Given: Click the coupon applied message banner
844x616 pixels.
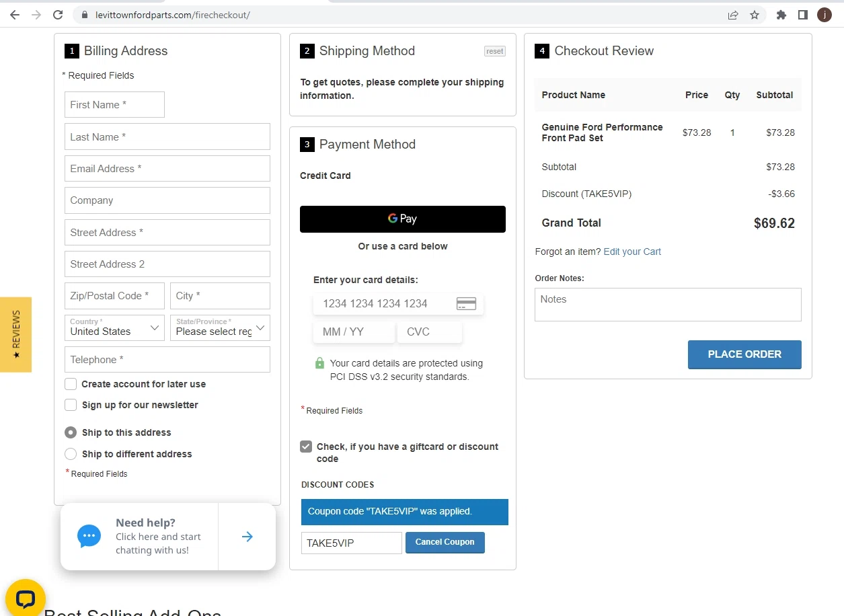Looking at the screenshot, I should coord(405,512).
